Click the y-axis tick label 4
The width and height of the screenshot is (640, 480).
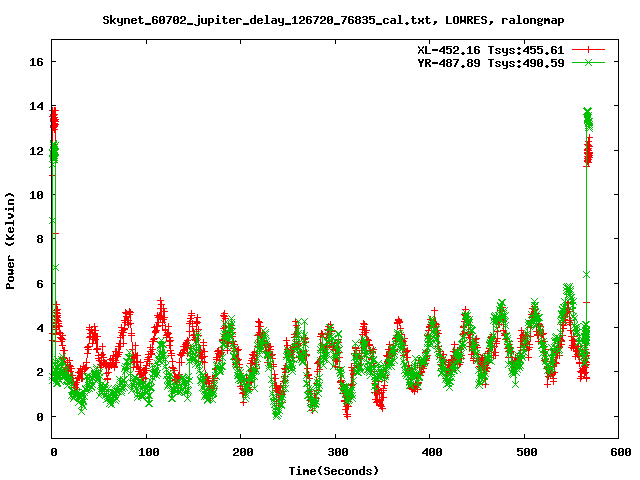(40, 328)
